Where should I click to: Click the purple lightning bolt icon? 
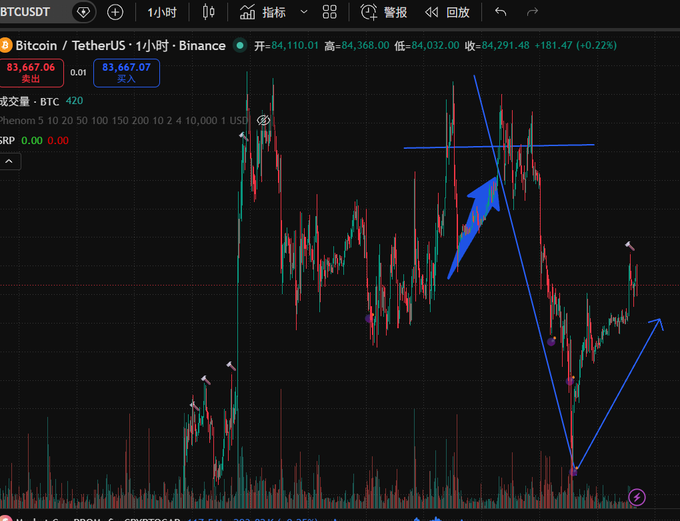pos(637,497)
